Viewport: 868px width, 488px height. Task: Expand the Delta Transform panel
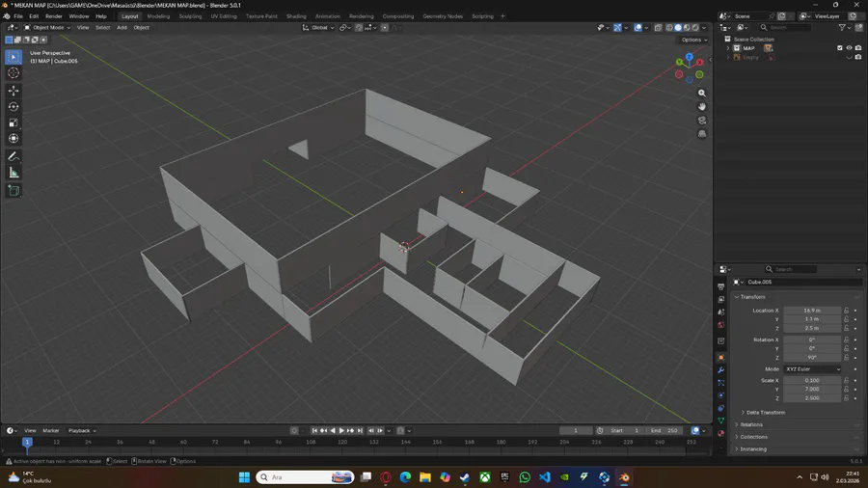(x=765, y=413)
